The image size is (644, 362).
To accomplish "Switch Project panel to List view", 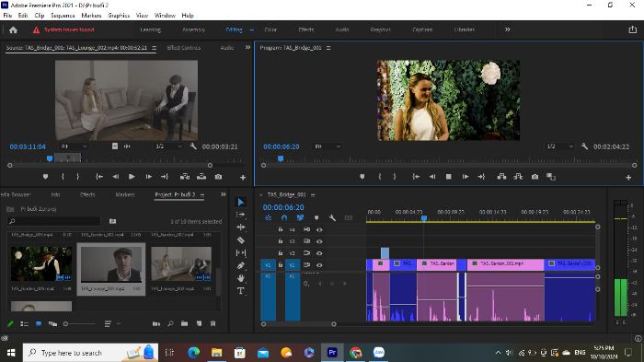I will (x=24, y=323).
